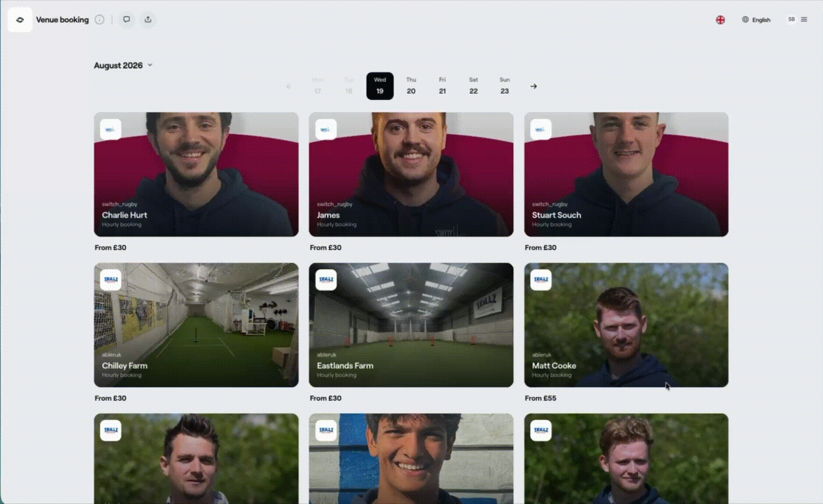Click the logo badge on Chilley Farm card
The height and width of the screenshot is (504, 823).
click(111, 280)
